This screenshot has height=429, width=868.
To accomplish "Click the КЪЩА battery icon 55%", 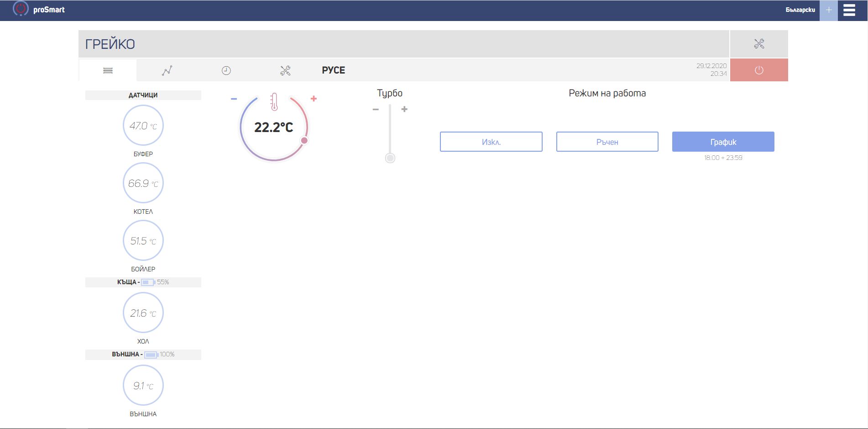I will click(x=148, y=282).
